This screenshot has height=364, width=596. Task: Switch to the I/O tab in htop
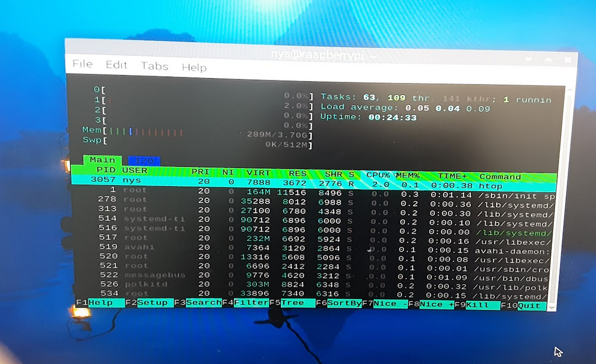[x=144, y=161]
